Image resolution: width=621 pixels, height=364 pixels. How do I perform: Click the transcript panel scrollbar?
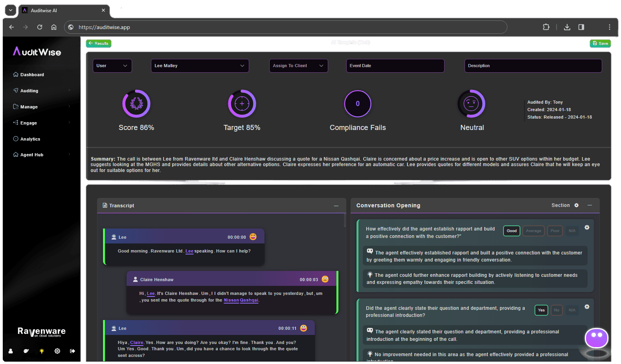click(x=345, y=221)
